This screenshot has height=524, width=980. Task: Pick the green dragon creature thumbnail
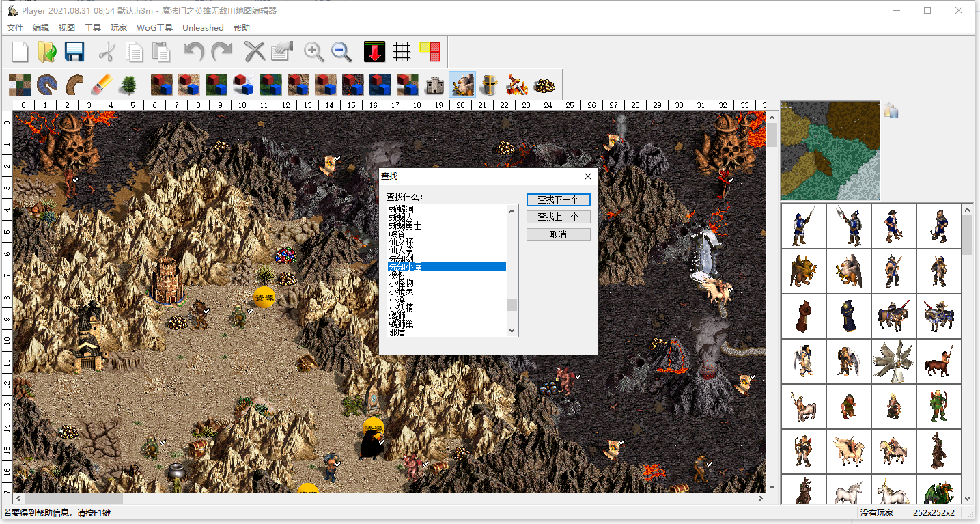(x=938, y=491)
